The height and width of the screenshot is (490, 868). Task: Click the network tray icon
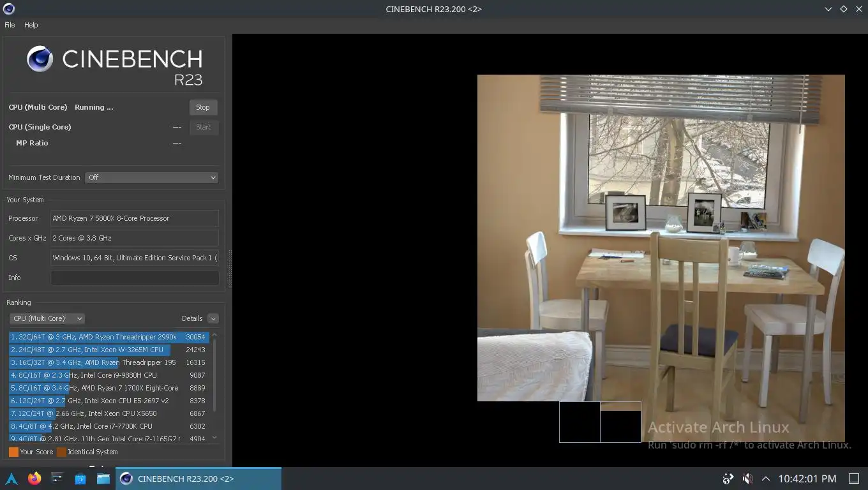(728, 479)
